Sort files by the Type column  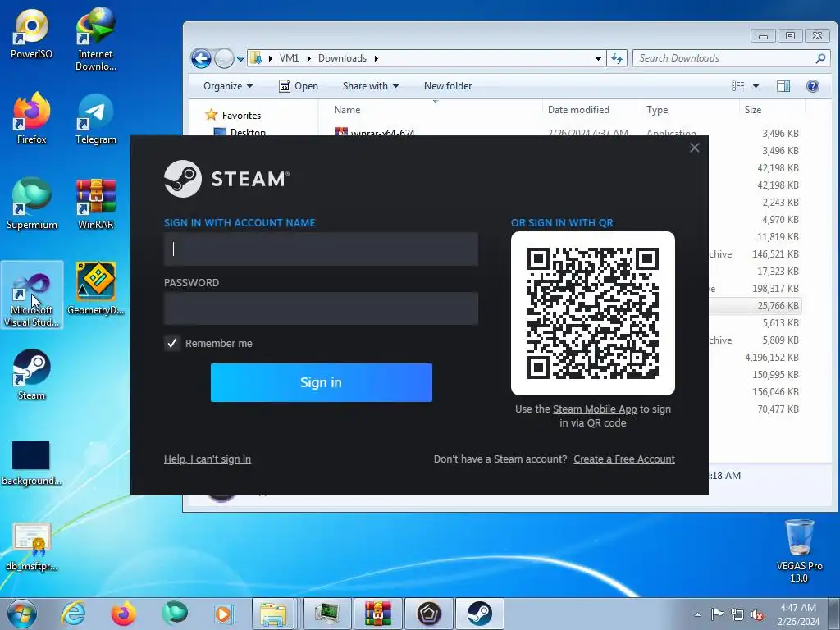point(690,110)
